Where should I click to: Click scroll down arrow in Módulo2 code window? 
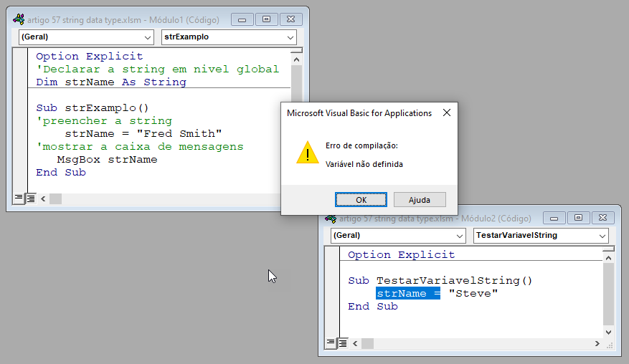click(x=608, y=332)
